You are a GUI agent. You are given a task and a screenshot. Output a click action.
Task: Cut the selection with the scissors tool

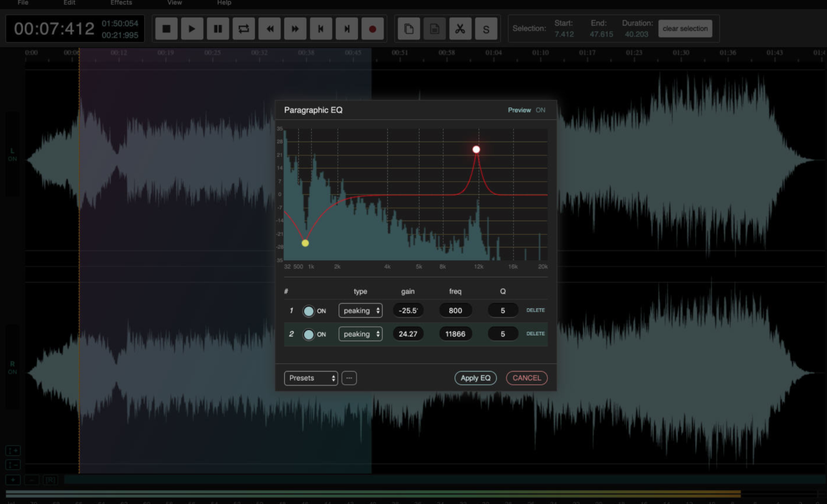point(461,28)
